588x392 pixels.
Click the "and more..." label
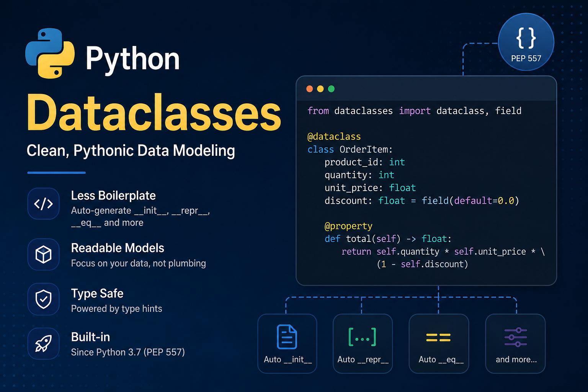point(516,359)
